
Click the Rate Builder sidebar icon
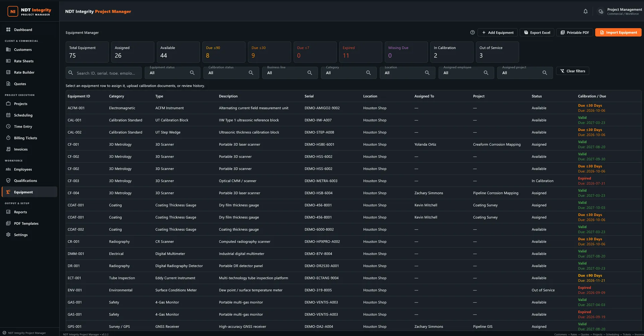[x=8, y=72]
